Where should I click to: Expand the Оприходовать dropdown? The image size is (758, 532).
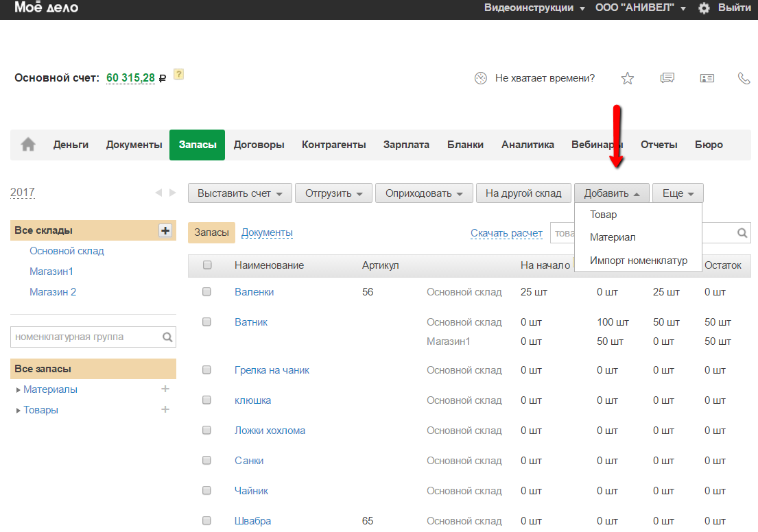424,193
